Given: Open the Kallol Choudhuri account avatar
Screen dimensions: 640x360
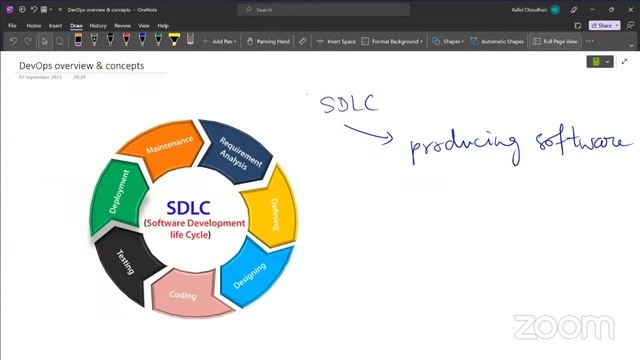Looking at the screenshot, I should pyautogui.click(x=555, y=10).
